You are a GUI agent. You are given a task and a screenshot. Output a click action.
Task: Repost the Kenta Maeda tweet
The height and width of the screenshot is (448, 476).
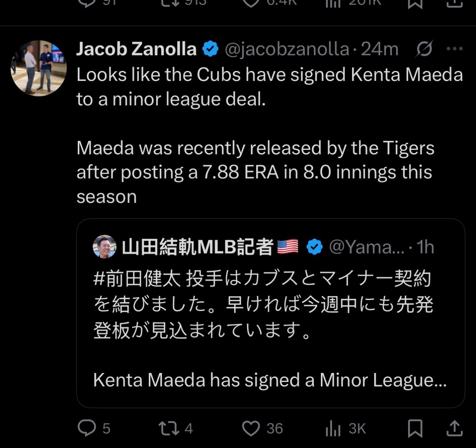[x=169, y=428]
